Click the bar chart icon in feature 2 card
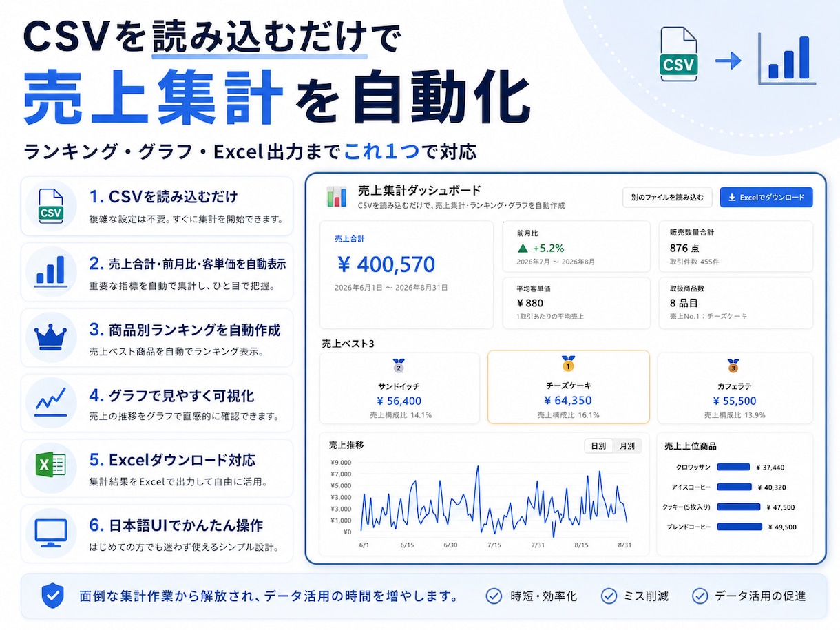840x630 pixels. (x=51, y=271)
